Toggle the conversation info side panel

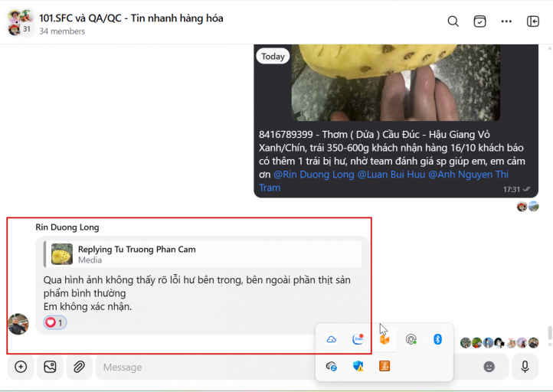pyautogui.click(x=533, y=21)
